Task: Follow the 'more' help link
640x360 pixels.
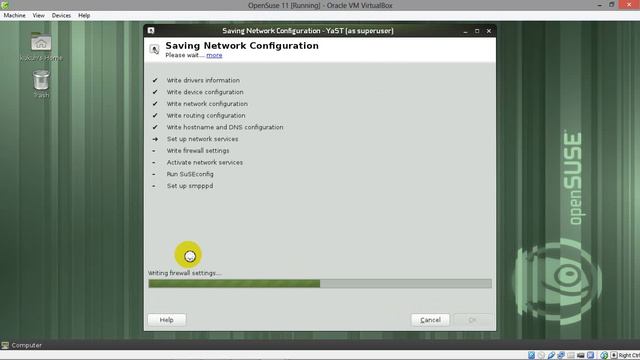Action: click(214, 55)
